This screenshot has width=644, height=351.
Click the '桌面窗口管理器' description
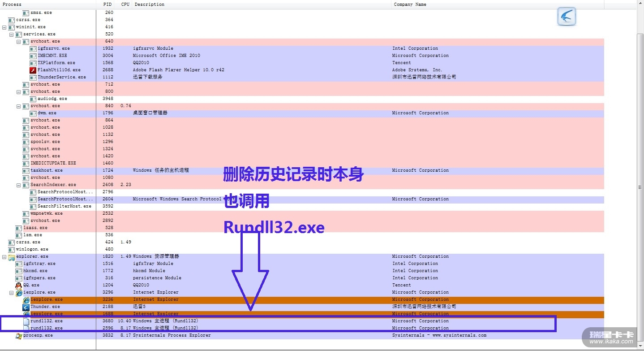[150, 113]
